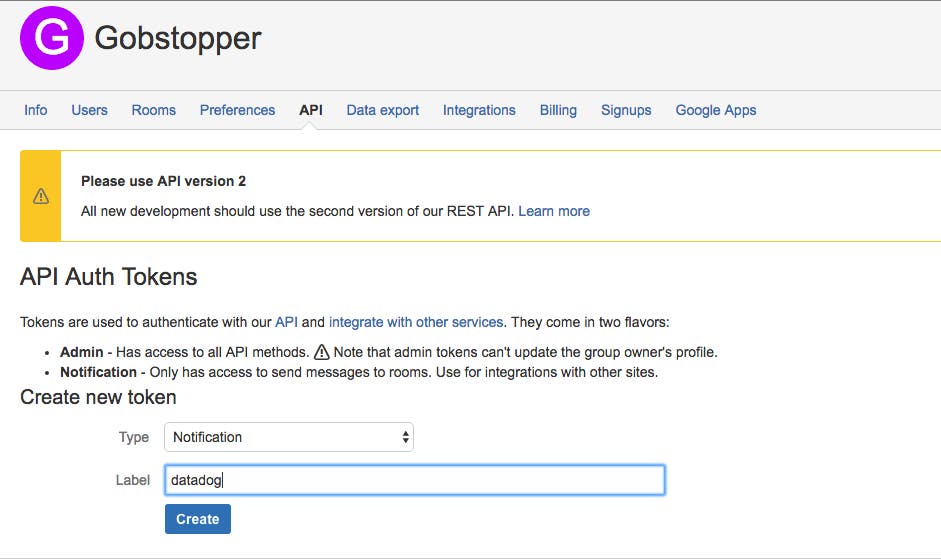Click the integrate with other services link
This screenshot has height=559, width=941.
pyautogui.click(x=416, y=322)
